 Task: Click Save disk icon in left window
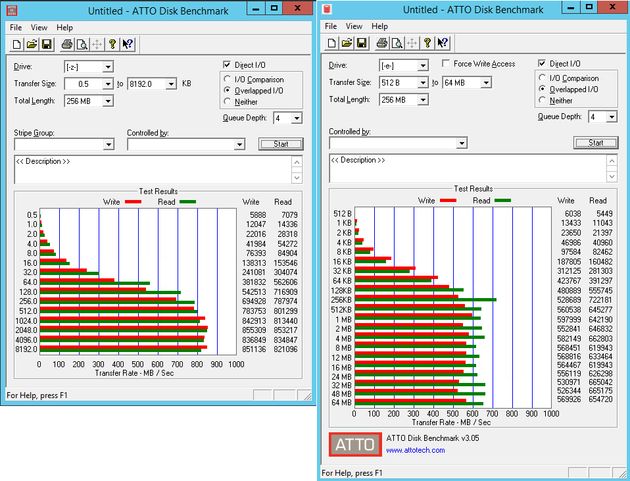[x=47, y=44]
